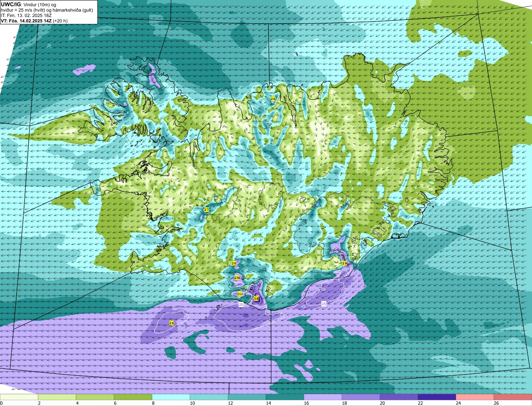This screenshot has width=532, height=406.
Task: Click the 'VT: Fös. 14.02.2025 14Z (+20 h)' text
Action: point(34,20)
